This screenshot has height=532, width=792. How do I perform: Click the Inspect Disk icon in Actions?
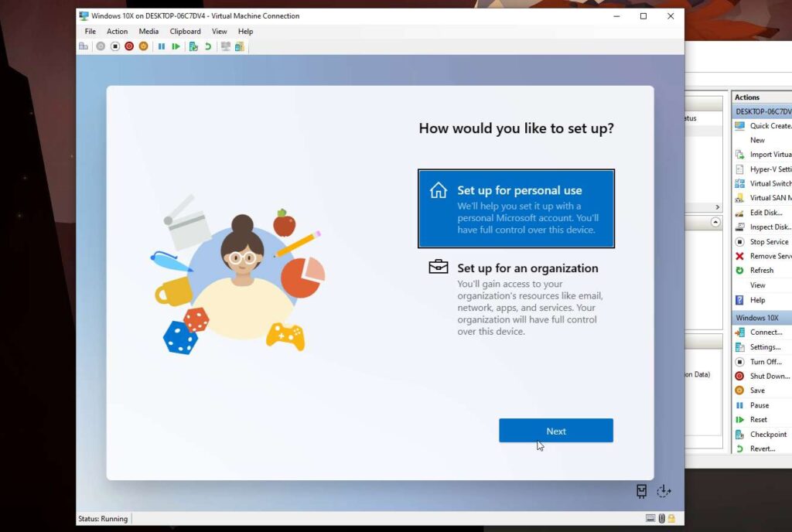(x=739, y=227)
